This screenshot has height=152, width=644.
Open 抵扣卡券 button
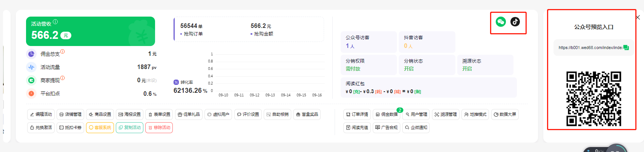click(x=70, y=127)
